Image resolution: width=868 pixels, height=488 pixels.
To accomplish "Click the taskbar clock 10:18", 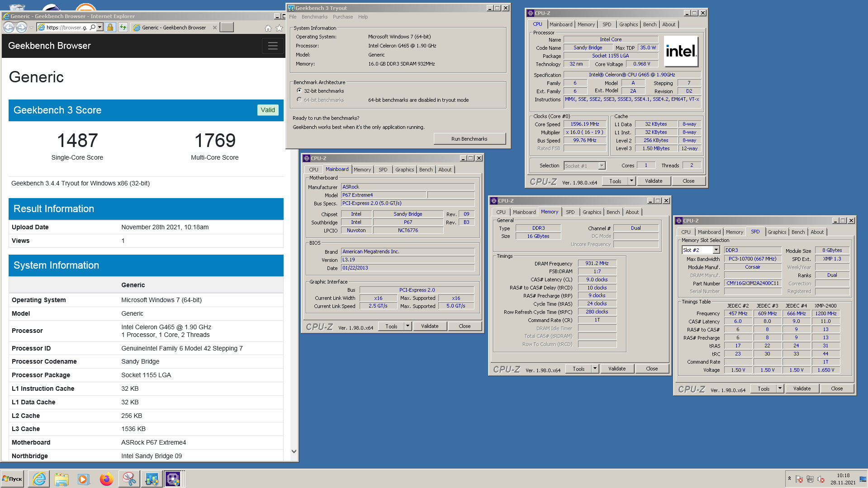I will [x=843, y=475].
